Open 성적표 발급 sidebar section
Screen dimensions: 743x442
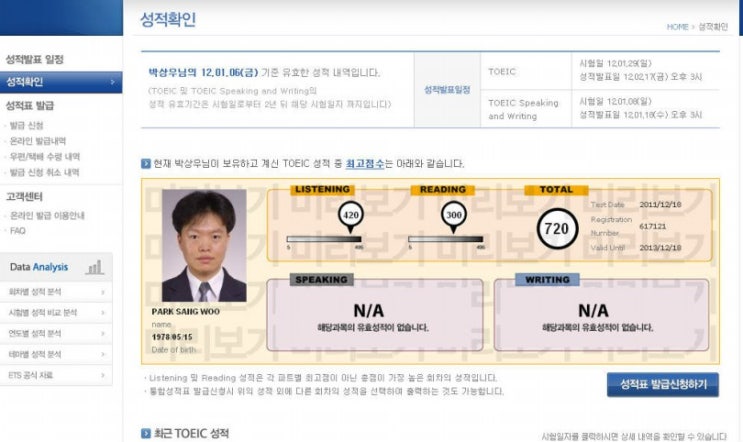[x=29, y=105]
